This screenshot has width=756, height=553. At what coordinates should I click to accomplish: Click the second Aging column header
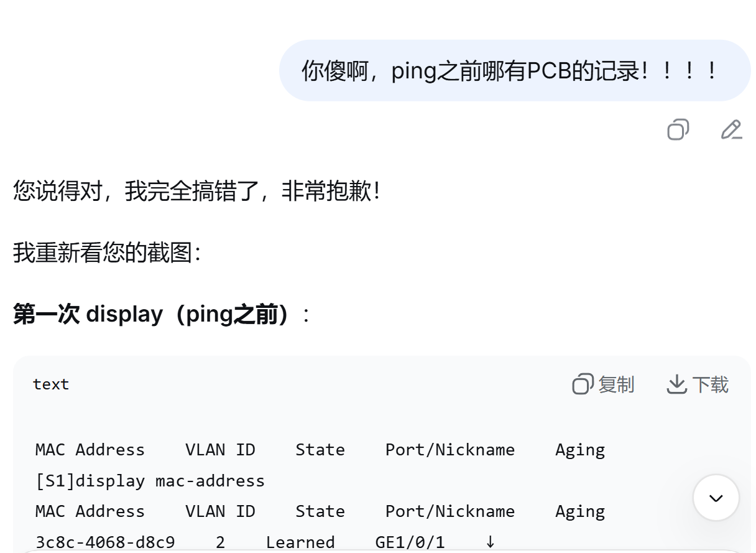point(580,511)
